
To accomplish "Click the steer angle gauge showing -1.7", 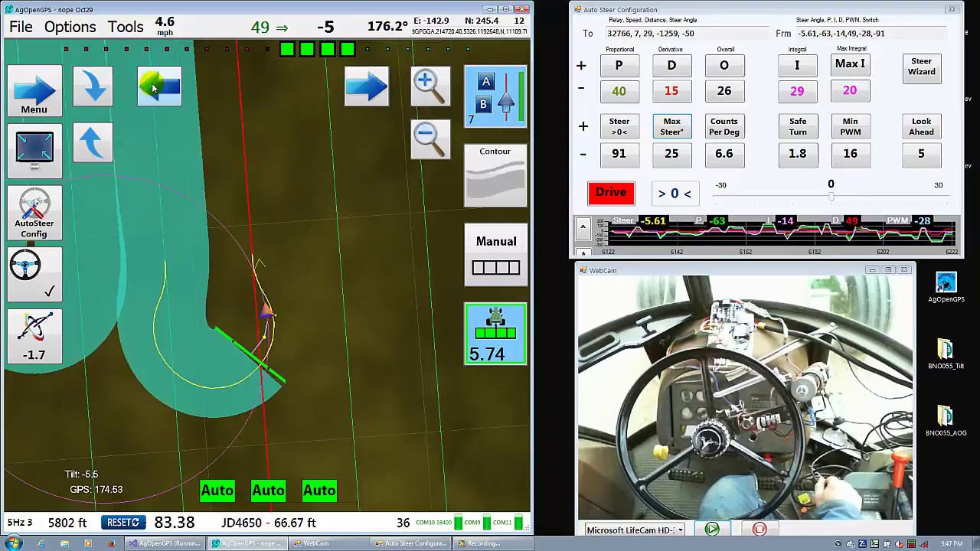I will point(34,336).
